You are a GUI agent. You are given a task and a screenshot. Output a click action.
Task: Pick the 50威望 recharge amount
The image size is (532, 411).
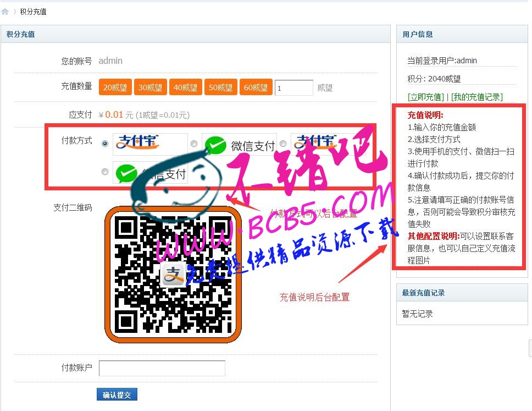pos(220,87)
